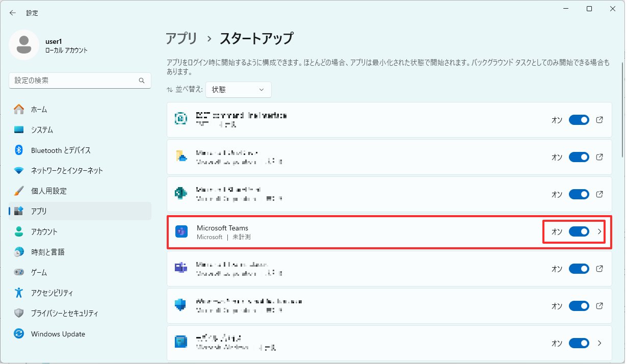Click the back arrow in settings title bar

tap(13, 13)
